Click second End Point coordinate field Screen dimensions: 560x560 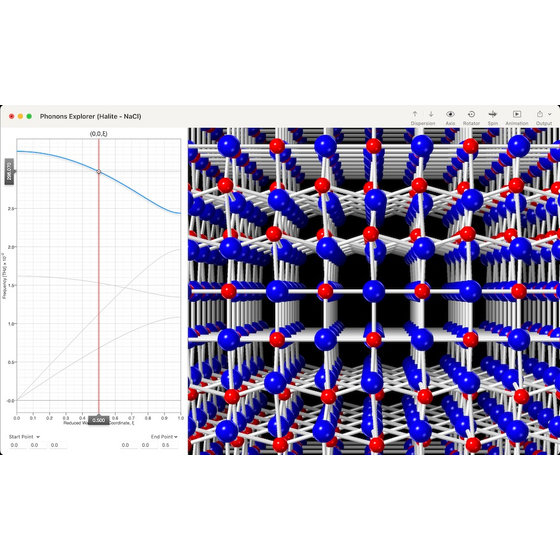[149, 445]
